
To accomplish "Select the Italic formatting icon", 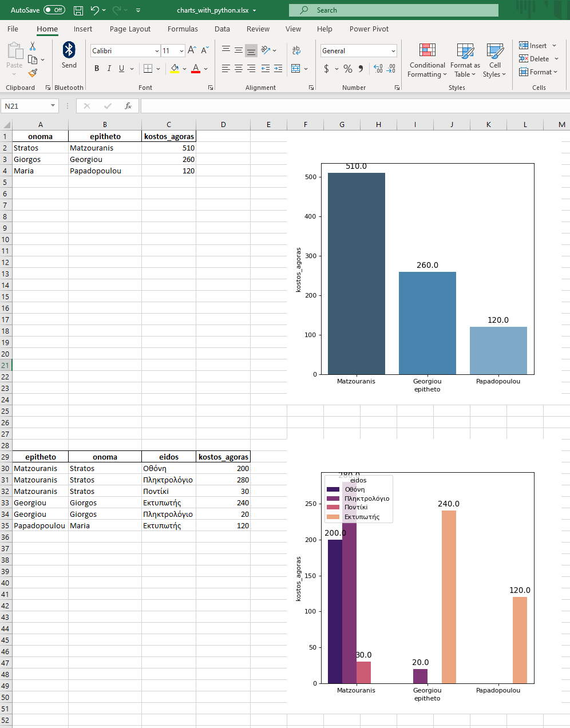I will coord(109,68).
